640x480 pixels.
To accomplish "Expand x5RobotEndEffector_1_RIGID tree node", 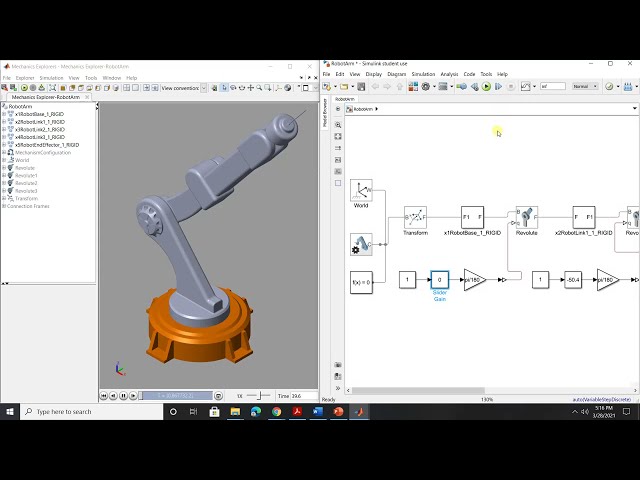I will [x=4, y=145].
